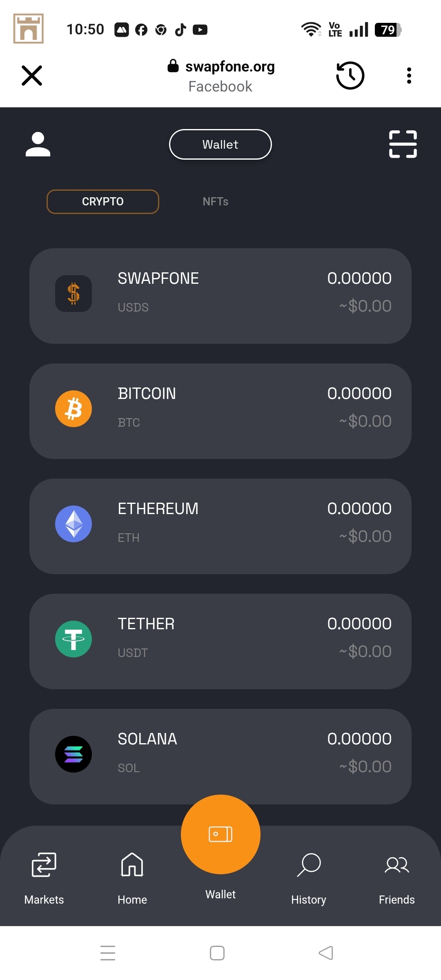The height and width of the screenshot is (980, 441).
Task: Open the Bitcoin BTC asset row
Action: [x=220, y=411]
